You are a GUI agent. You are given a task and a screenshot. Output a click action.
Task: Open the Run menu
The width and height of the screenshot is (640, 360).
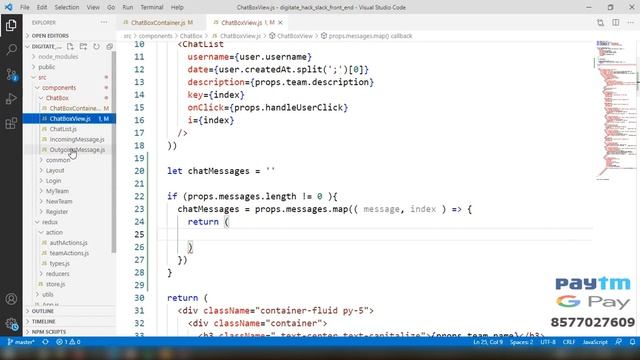point(128,7)
